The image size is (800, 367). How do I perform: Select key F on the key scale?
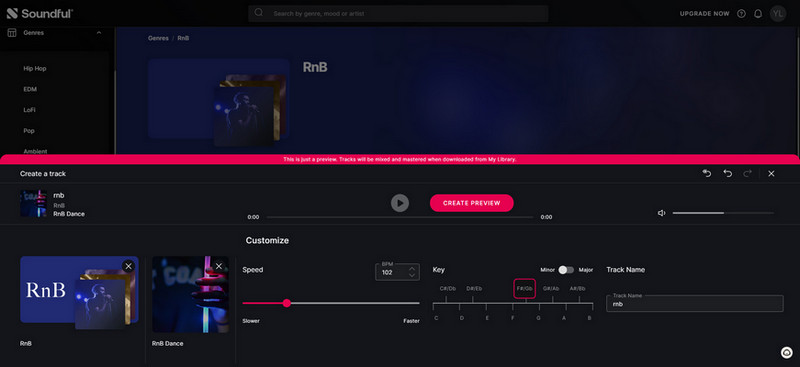(x=513, y=318)
